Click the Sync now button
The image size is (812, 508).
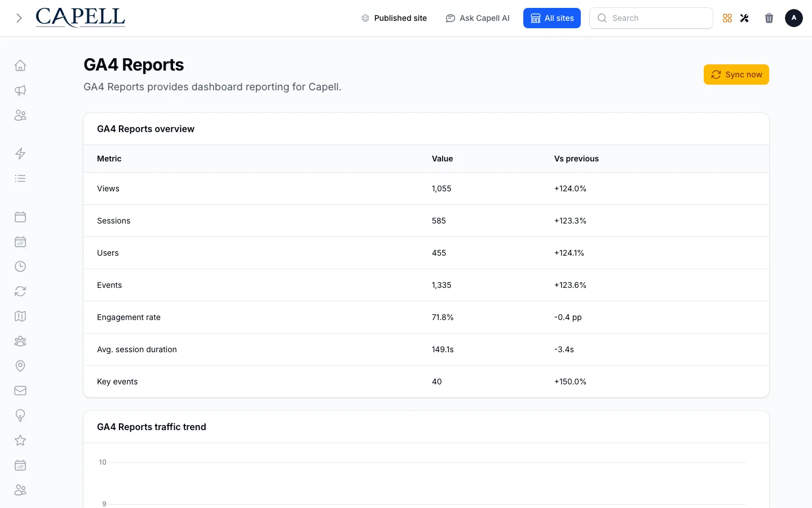coord(736,75)
